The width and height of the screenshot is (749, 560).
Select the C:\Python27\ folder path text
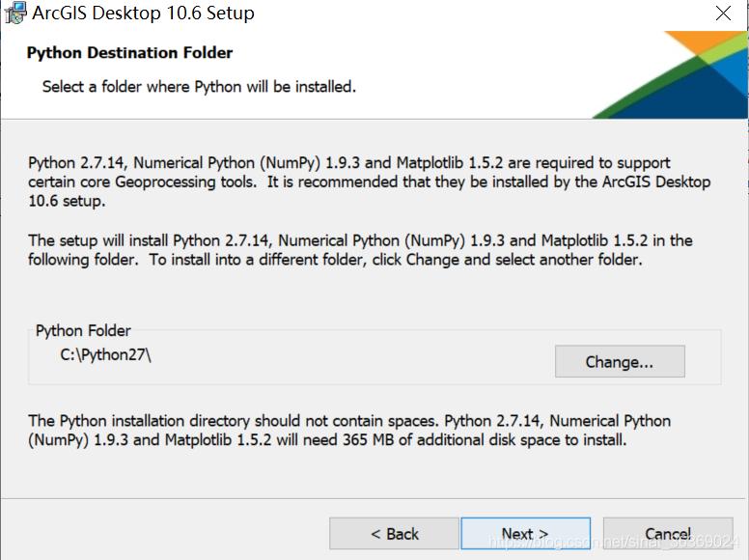coord(105,355)
